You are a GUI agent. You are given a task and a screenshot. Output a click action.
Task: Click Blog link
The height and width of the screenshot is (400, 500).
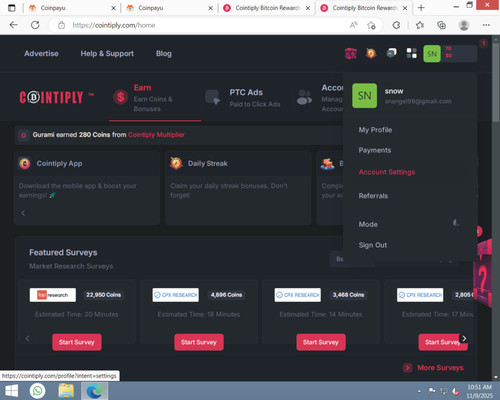[x=164, y=53]
